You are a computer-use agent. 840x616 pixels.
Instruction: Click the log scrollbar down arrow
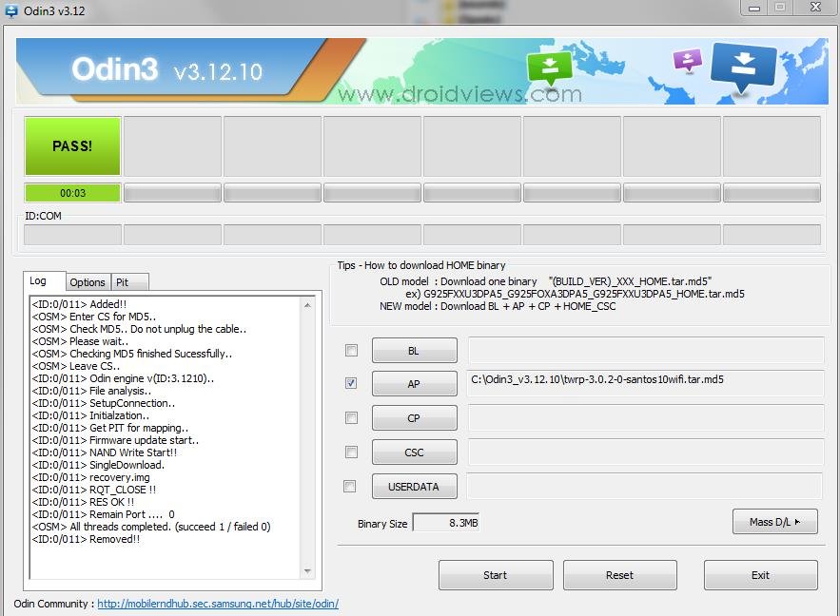[x=307, y=571]
